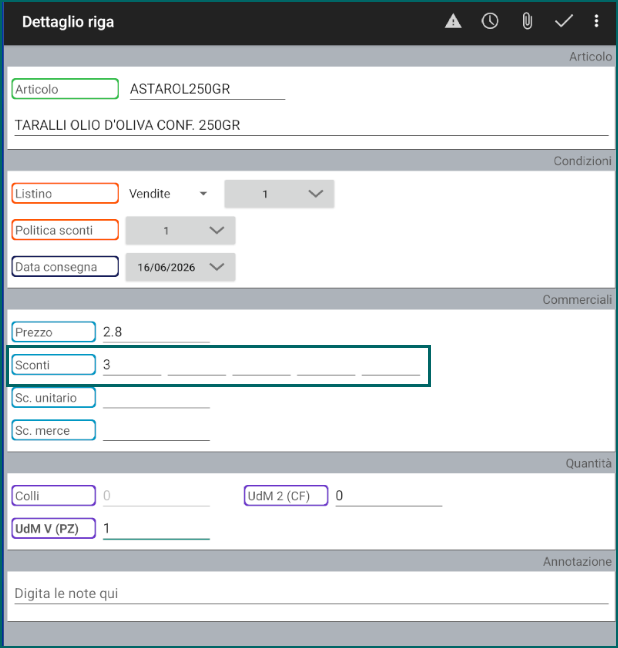
Task: Click the Dettaglio riga title
Action: pyautogui.click(x=68, y=22)
